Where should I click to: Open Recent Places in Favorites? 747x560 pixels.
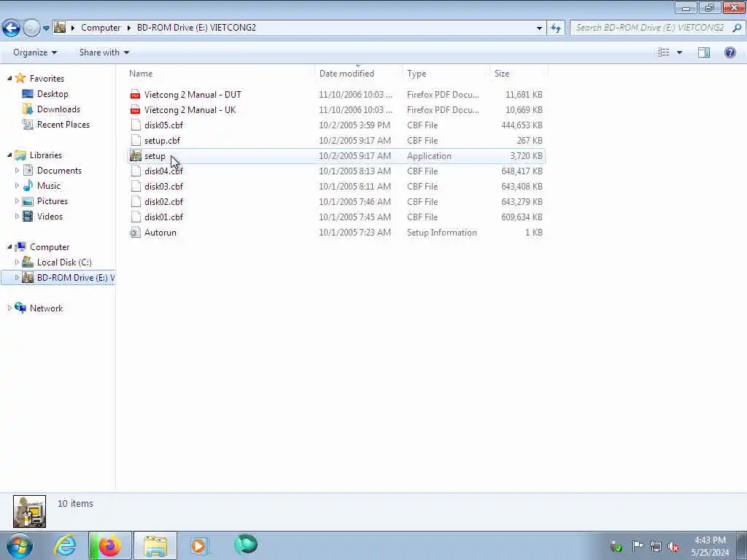(x=63, y=124)
